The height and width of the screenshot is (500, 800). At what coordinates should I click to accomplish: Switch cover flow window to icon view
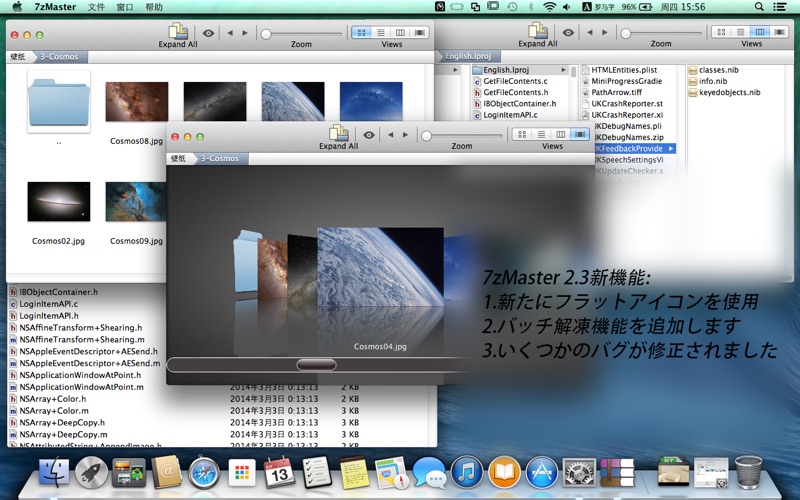(x=522, y=135)
